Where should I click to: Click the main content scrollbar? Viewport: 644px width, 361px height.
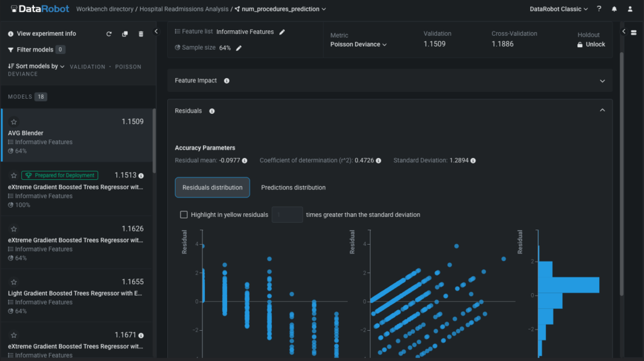point(621,174)
